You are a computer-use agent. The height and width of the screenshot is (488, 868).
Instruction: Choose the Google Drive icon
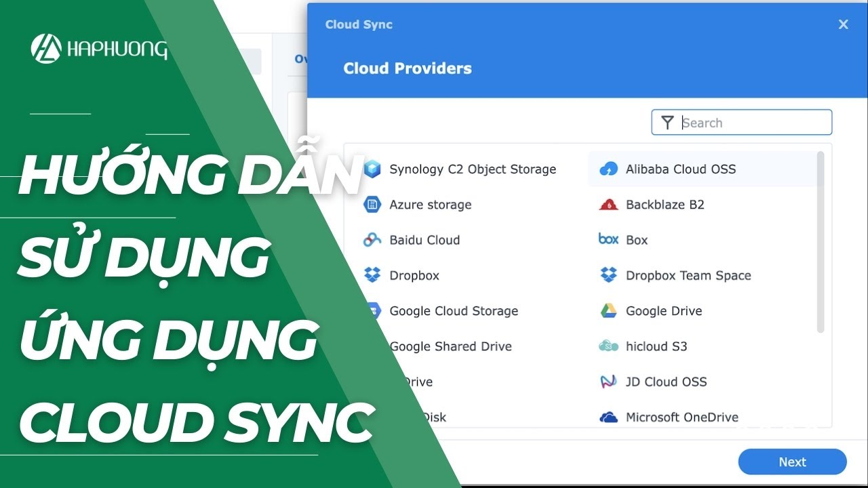(x=609, y=310)
